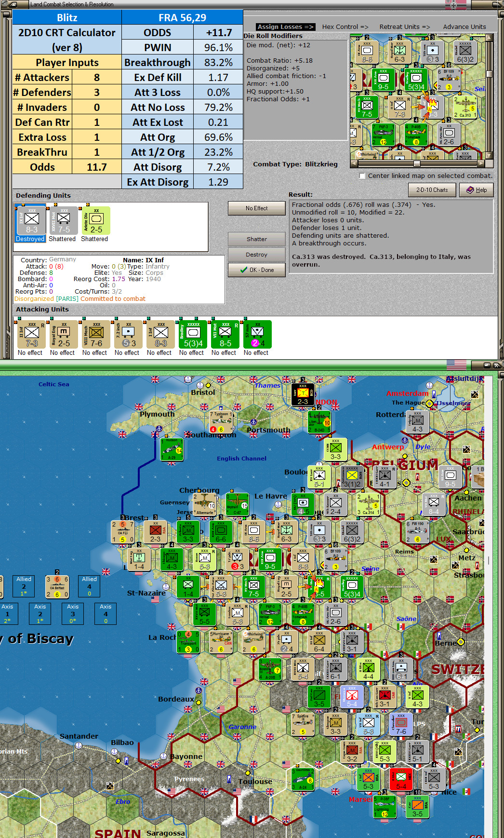Click mini map scroll right arrow
Image resolution: width=504 pixels, height=838 pixels.
tap(482, 163)
